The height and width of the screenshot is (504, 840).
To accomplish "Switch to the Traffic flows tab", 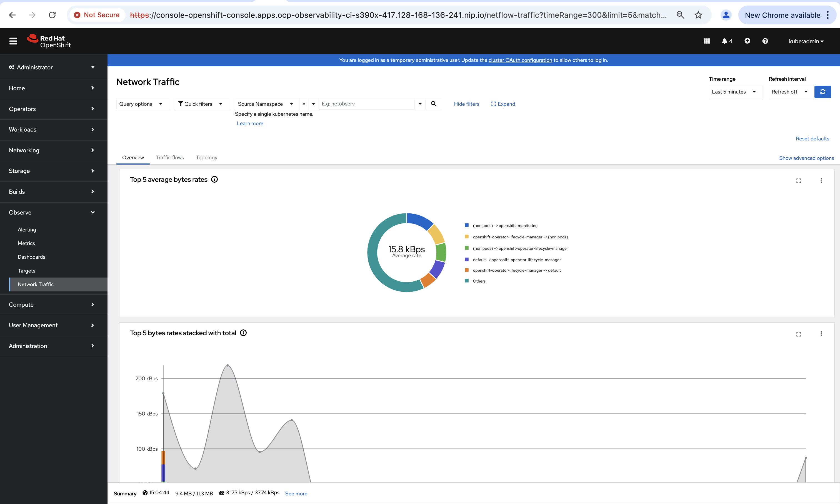I will pos(170,158).
